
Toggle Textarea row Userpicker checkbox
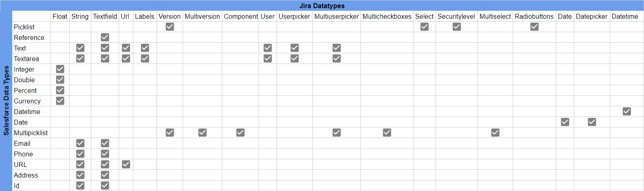(294, 58)
